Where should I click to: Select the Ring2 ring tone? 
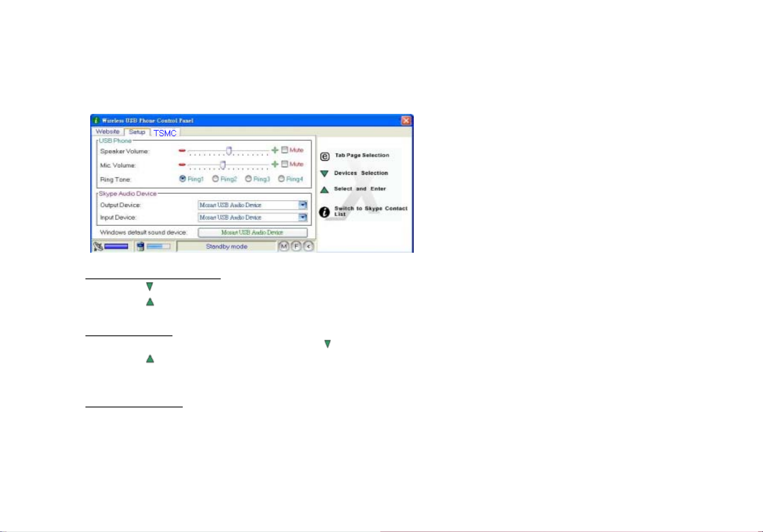(216, 179)
